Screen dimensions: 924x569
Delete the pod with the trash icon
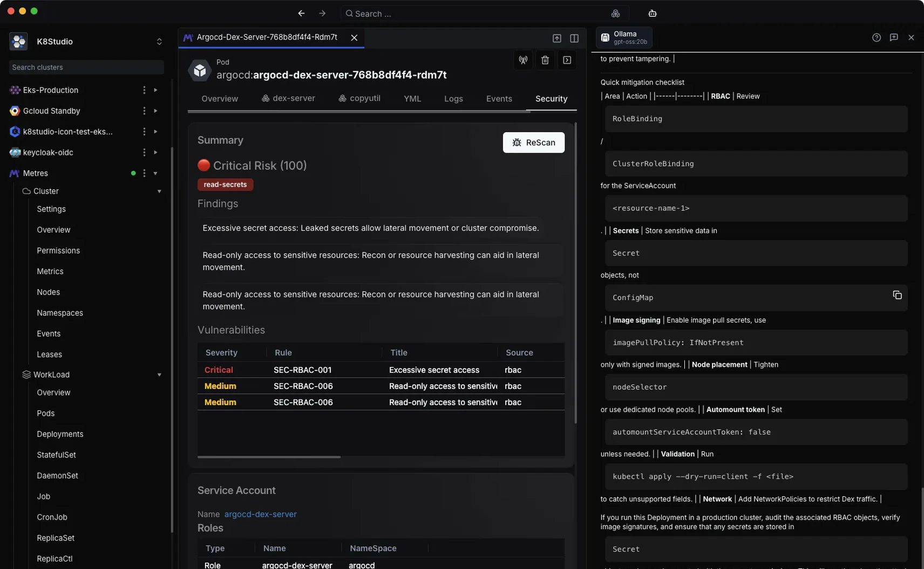pyautogui.click(x=545, y=60)
